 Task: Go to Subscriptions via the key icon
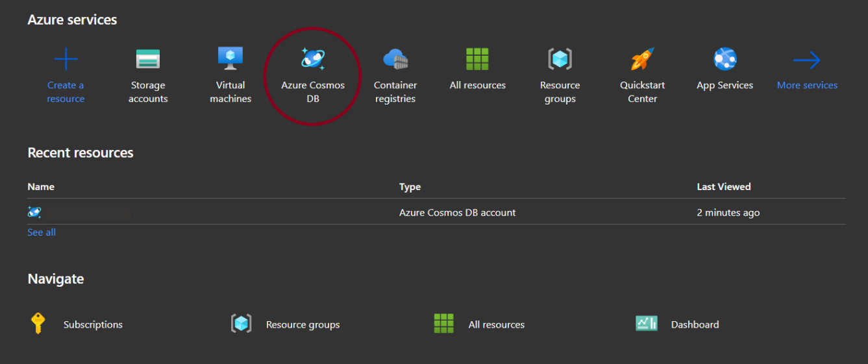click(x=38, y=324)
